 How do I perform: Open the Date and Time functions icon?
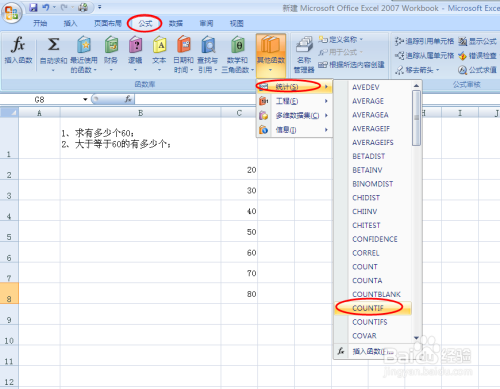pyautogui.click(x=183, y=44)
